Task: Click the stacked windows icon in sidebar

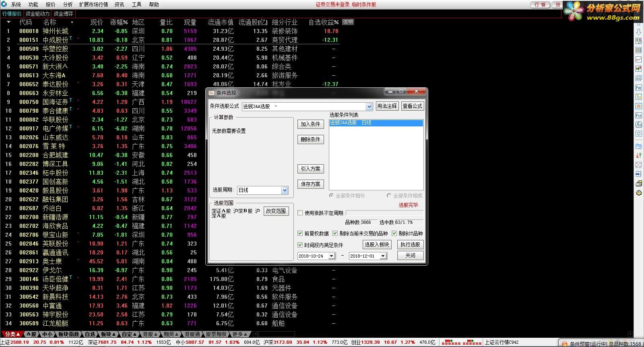Action: 638,78
